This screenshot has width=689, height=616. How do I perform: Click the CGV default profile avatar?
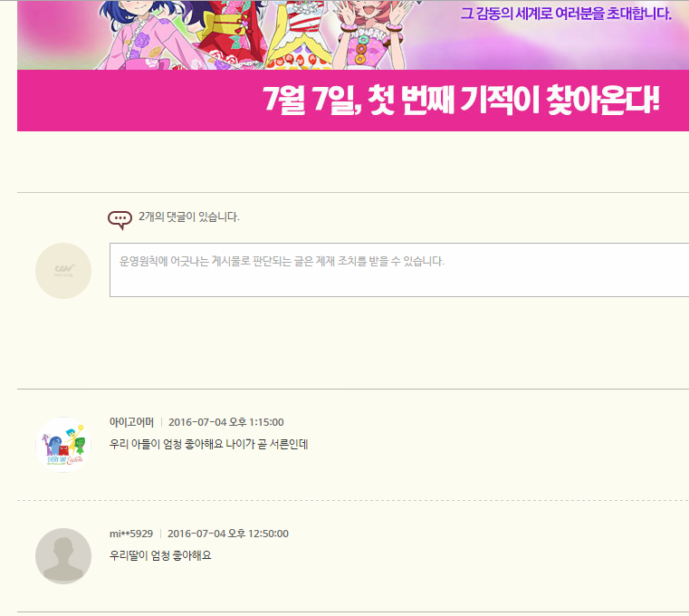[x=63, y=271]
